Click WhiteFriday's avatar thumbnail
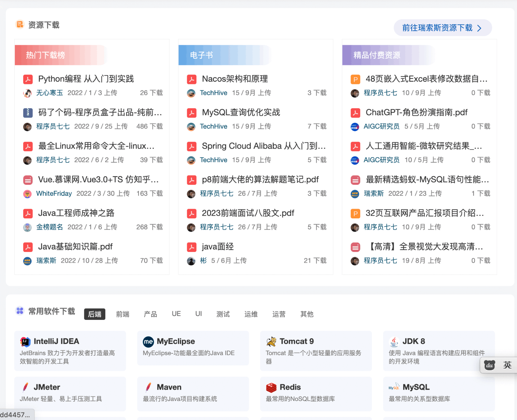The image size is (517, 420). click(27, 194)
